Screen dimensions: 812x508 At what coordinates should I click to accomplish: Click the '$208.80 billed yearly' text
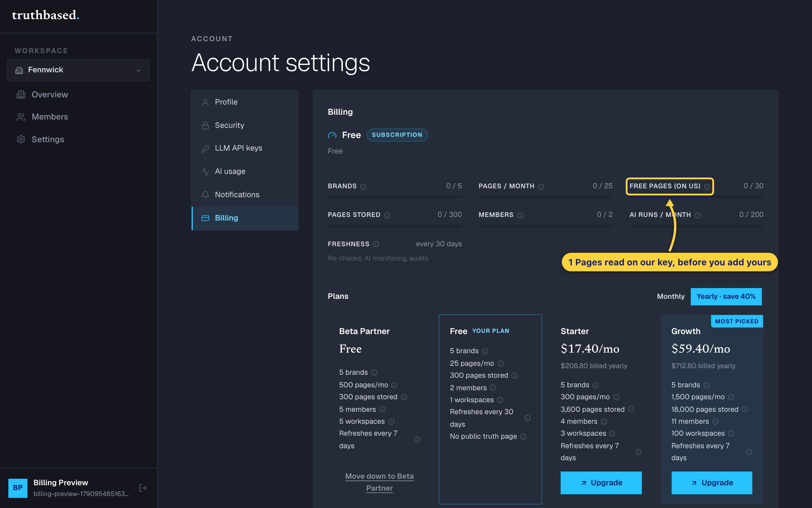click(593, 366)
